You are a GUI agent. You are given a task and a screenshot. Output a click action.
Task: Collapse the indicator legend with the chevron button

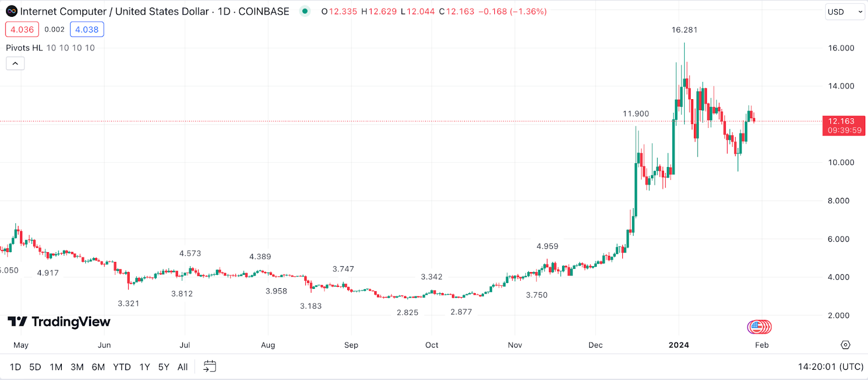coord(15,63)
